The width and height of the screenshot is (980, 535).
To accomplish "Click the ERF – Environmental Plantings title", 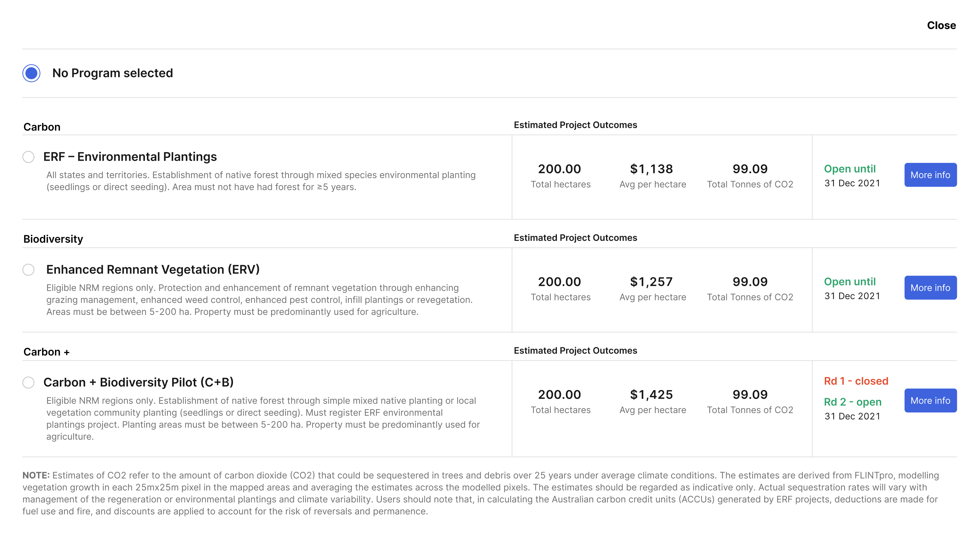I will click(130, 157).
